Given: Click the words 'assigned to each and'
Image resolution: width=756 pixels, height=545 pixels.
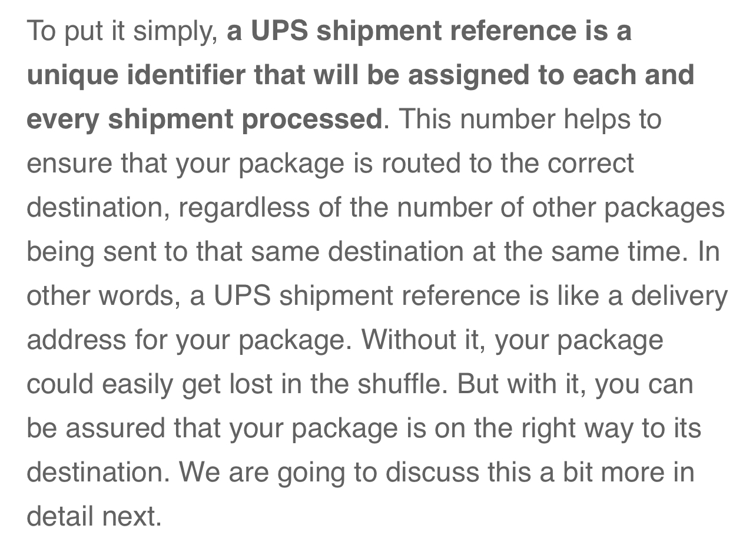Looking at the screenshot, I should coord(551,75).
